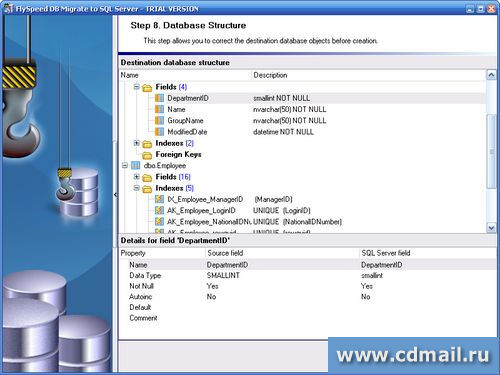Click the dbo.Employee table icon
The width and height of the screenshot is (500, 375).
coord(135,165)
